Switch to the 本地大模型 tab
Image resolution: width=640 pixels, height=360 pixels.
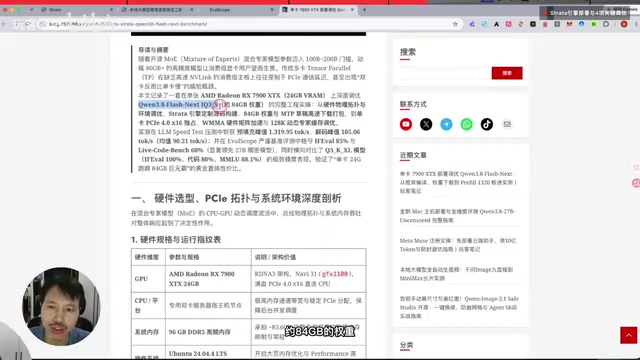coord(157,9)
